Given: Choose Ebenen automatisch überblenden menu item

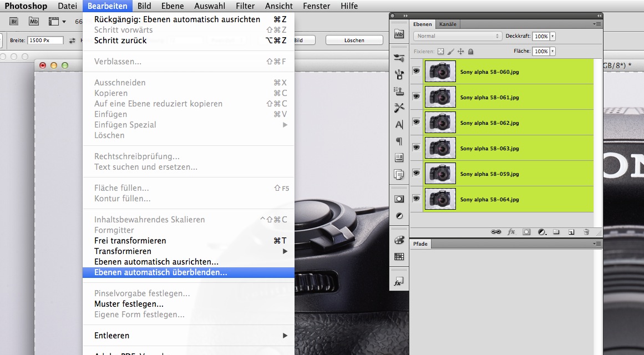Looking at the screenshot, I should pos(161,272).
